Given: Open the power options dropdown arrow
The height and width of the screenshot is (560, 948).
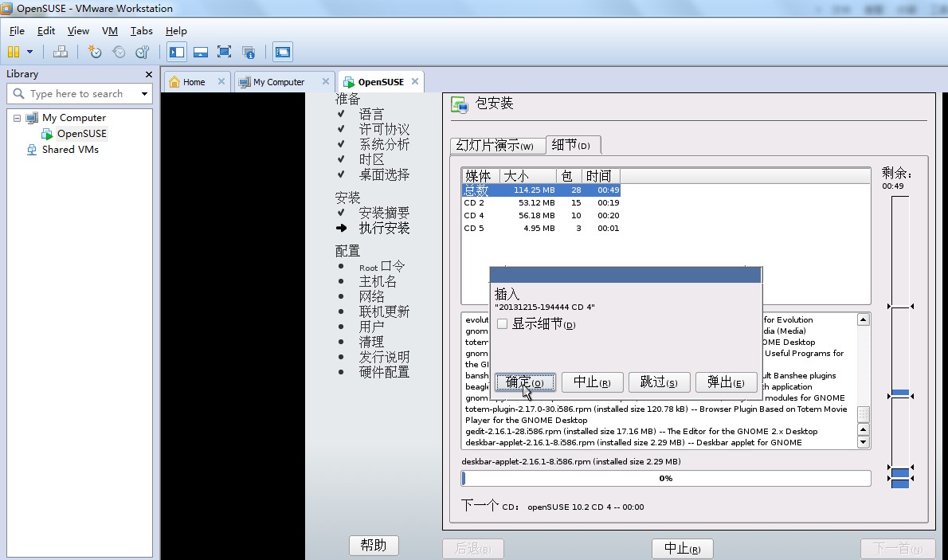Looking at the screenshot, I should pos(29,52).
